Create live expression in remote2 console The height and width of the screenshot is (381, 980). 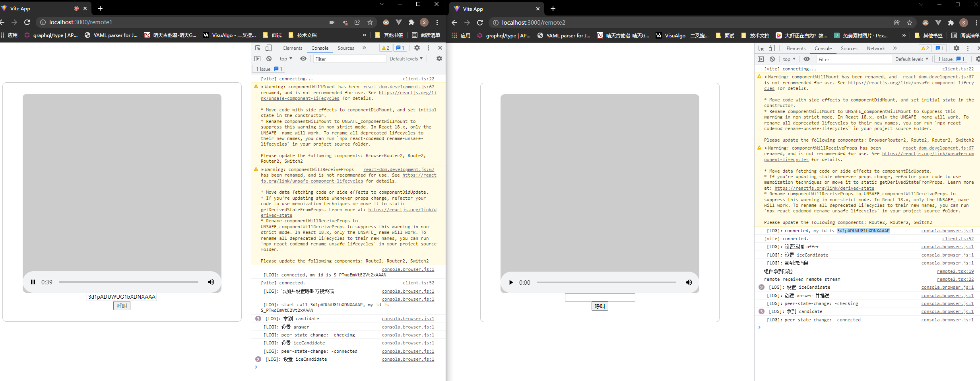[x=807, y=59]
